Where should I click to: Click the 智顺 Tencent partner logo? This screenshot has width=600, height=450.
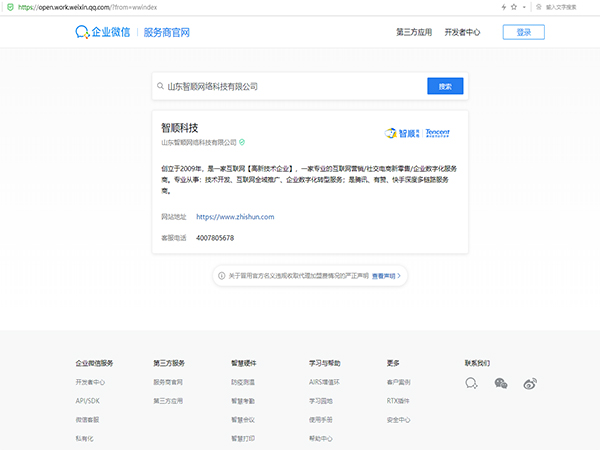pyautogui.click(x=417, y=134)
